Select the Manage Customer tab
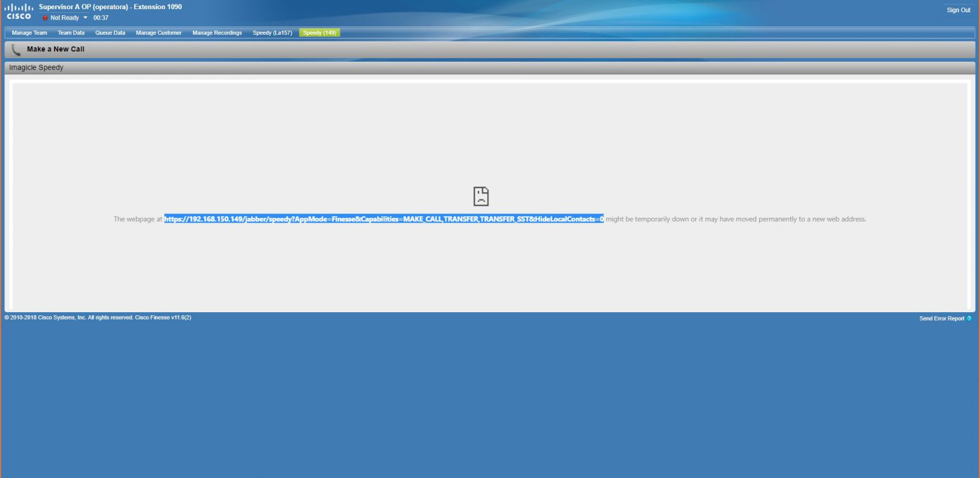 159,33
